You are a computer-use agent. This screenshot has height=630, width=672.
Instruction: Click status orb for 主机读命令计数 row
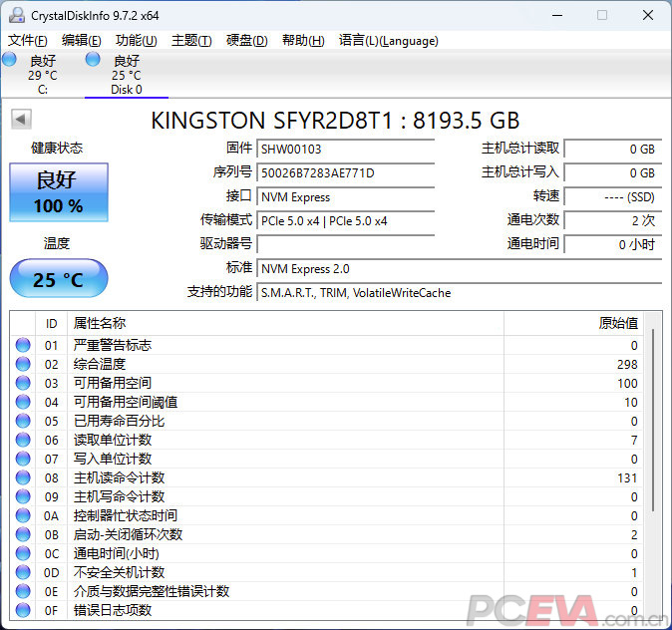point(23,477)
